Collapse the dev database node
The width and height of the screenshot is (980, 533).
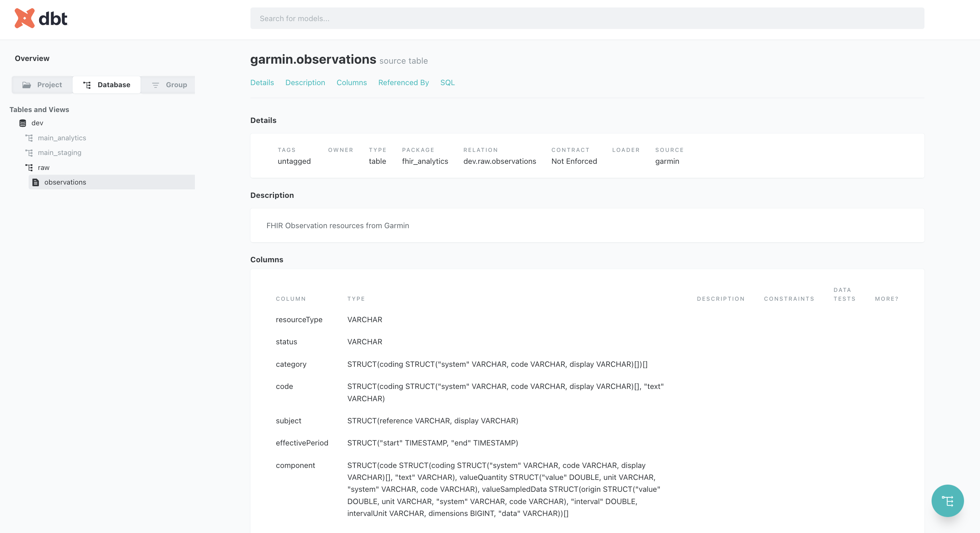pos(37,123)
